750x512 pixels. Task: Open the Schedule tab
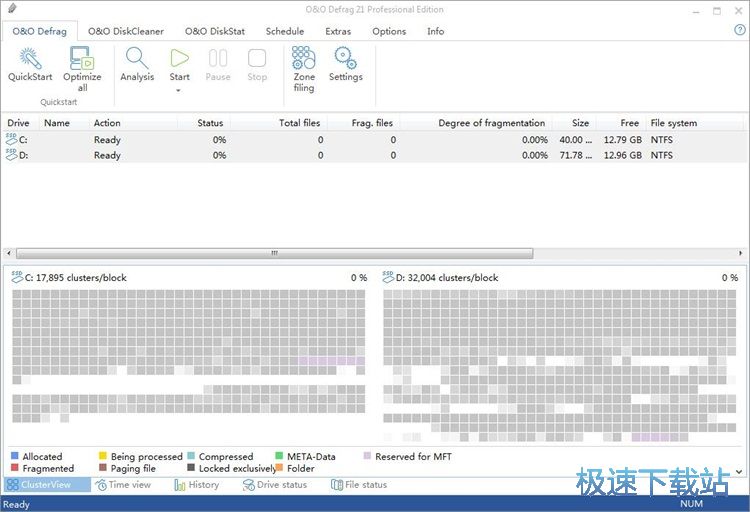285,31
